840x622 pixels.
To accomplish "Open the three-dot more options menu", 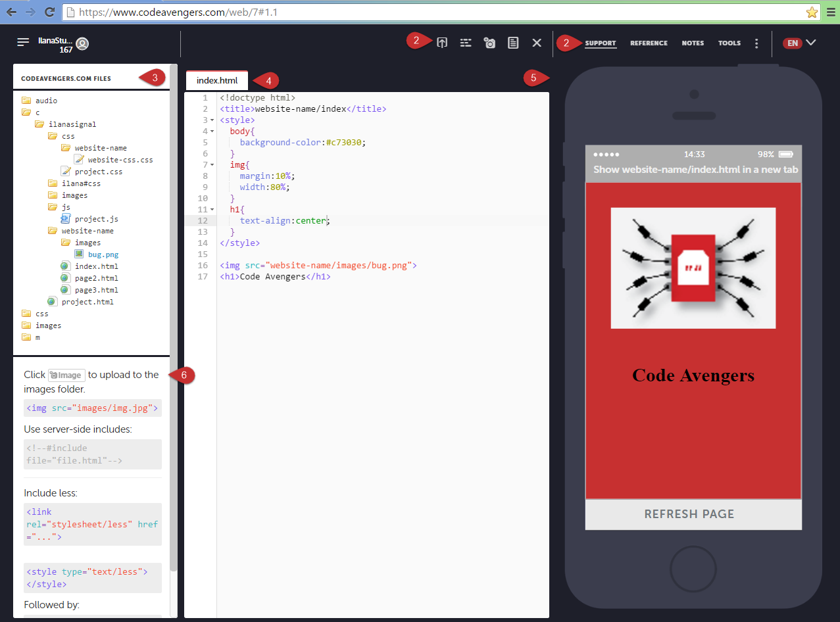I will 756,43.
